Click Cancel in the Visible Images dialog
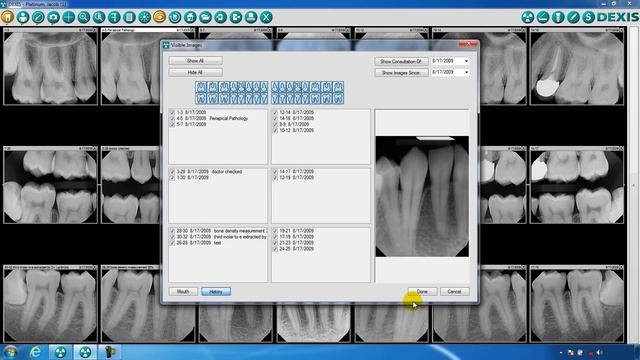Screen dimensions: 640x360 (454, 291)
